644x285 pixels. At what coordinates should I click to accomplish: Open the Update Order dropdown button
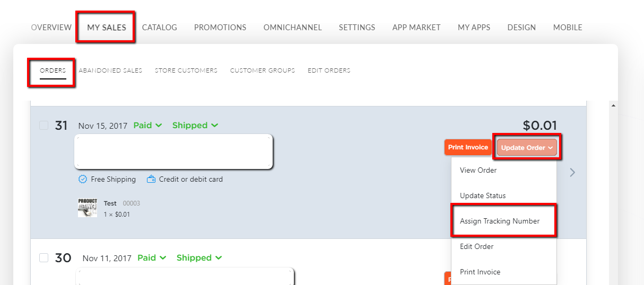[527, 148]
